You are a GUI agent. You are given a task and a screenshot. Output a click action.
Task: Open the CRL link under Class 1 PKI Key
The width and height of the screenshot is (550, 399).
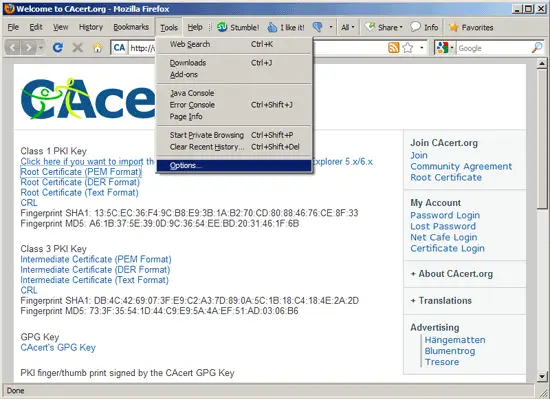[29, 203]
